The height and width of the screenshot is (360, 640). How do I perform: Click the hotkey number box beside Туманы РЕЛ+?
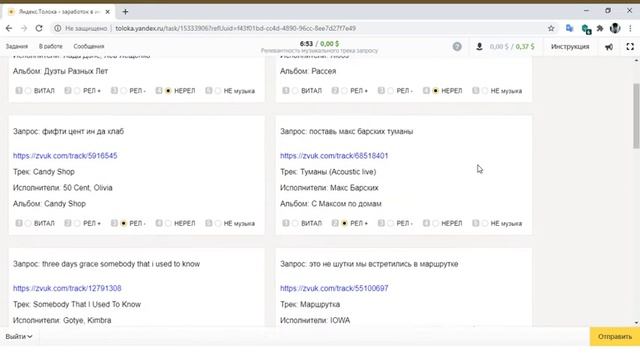pos(335,223)
